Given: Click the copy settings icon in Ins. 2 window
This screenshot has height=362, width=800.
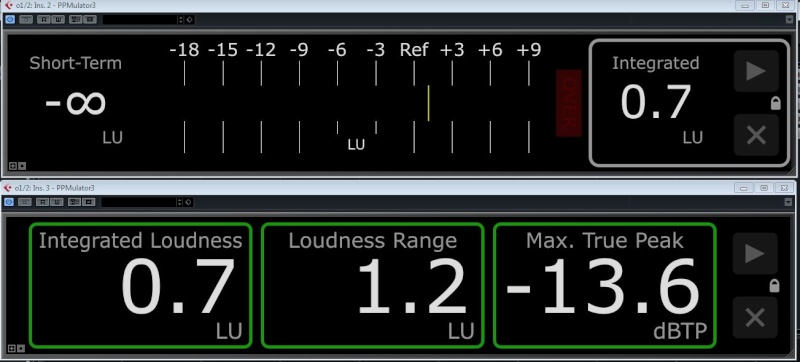Looking at the screenshot, I should coord(89,19).
